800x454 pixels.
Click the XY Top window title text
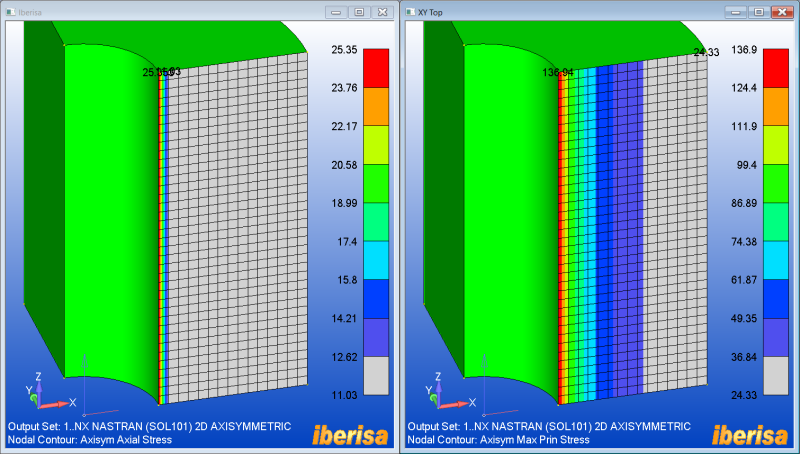coord(430,12)
